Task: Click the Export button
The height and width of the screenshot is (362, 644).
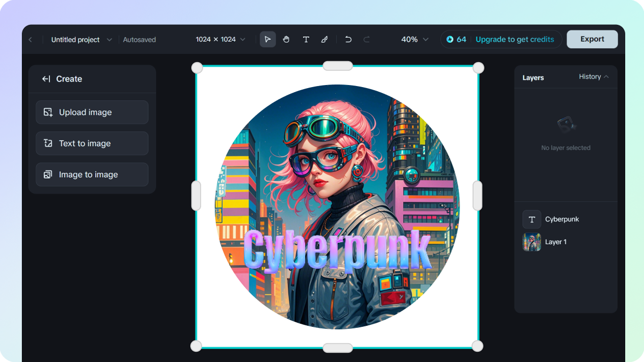Action: click(x=592, y=39)
